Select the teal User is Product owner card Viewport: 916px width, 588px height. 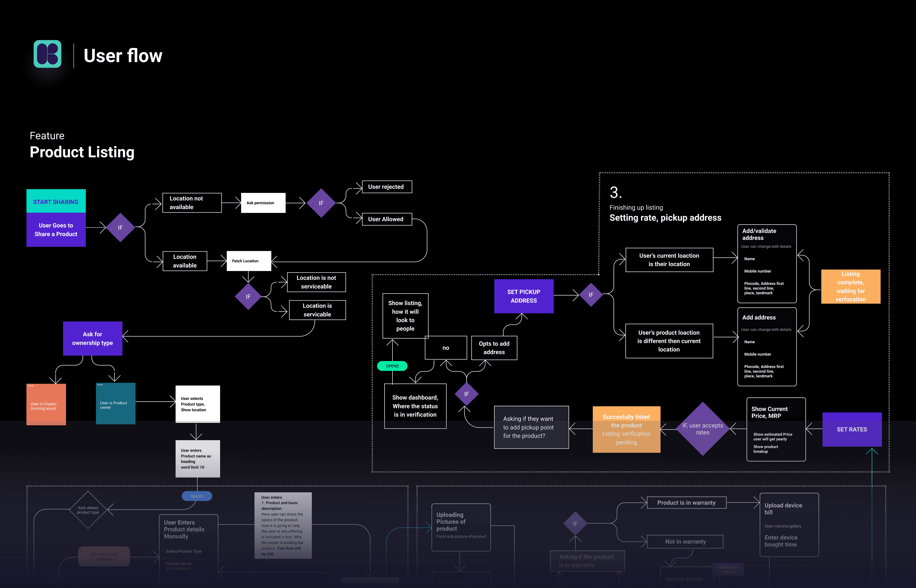coord(115,404)
